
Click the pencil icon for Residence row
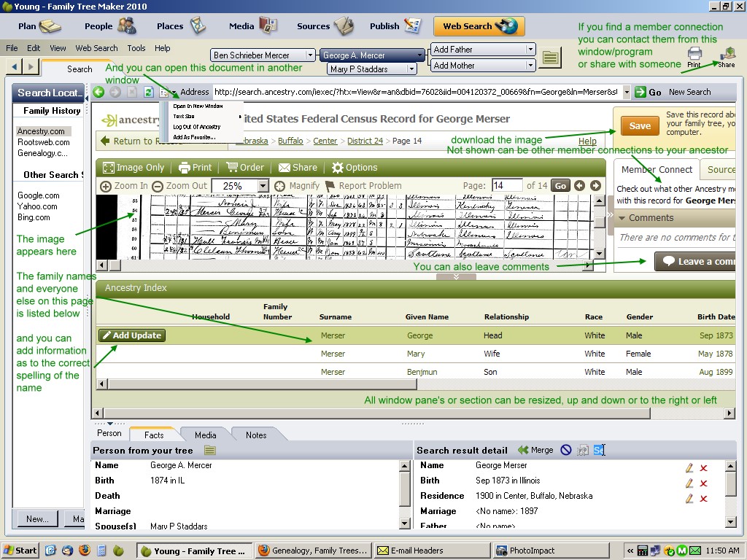[689, 499]
